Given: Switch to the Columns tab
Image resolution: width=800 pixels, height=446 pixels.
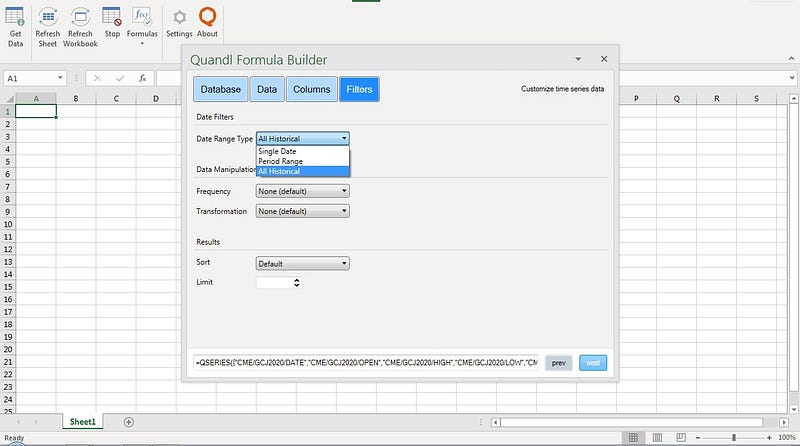Looking at the screenshot, I should (312, 89).
